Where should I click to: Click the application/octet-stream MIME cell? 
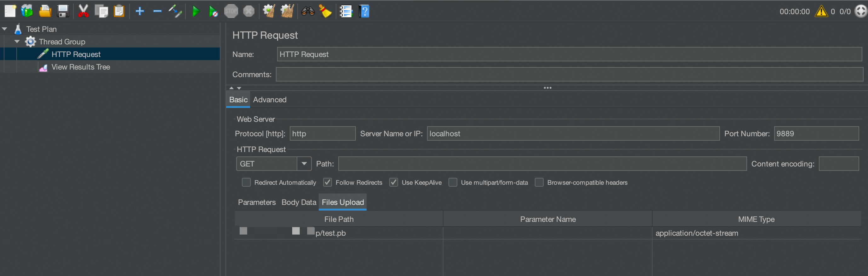tap(757, 233)
